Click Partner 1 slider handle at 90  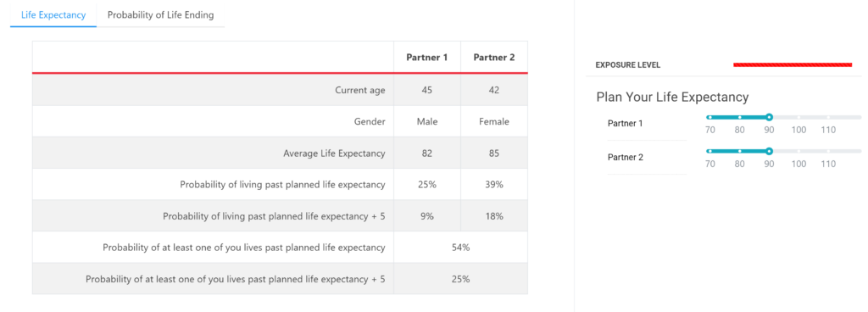point(769,117)
